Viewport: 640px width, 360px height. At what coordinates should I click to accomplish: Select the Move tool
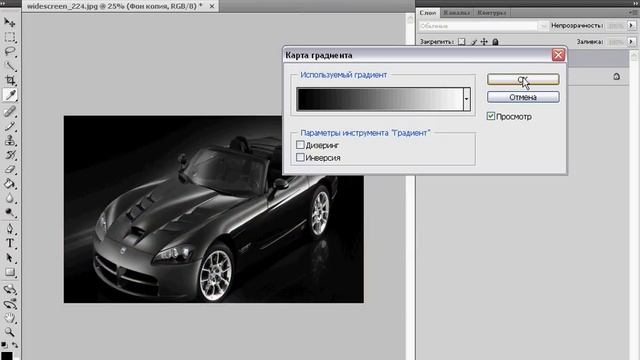coord(10,22)
